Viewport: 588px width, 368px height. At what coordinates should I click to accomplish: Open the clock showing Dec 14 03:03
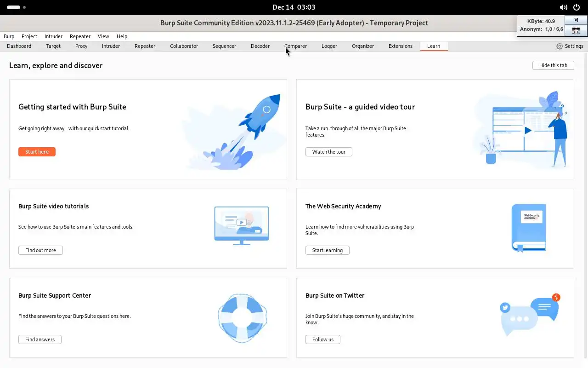(x=294, y=7)
